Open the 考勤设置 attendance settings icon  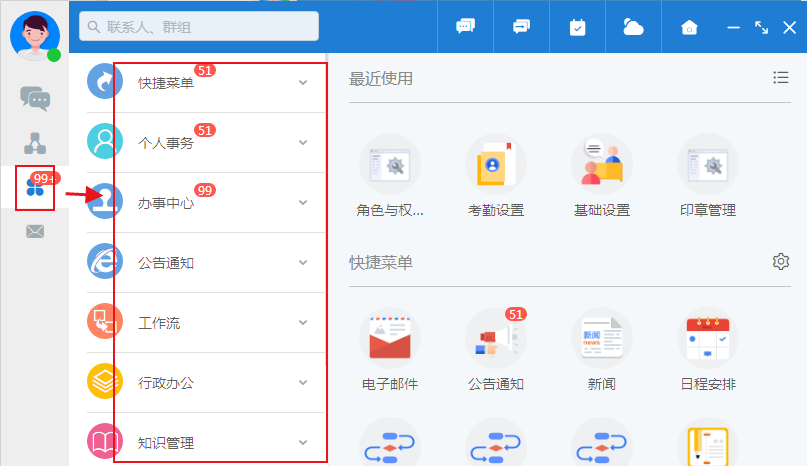[x=496, y=164]
